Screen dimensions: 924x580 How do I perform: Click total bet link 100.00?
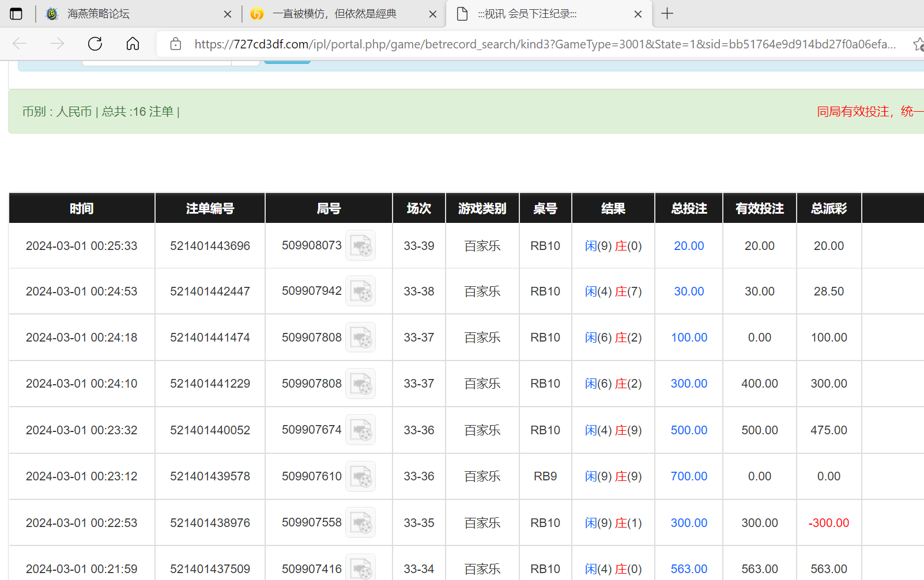tap(689, 338)
